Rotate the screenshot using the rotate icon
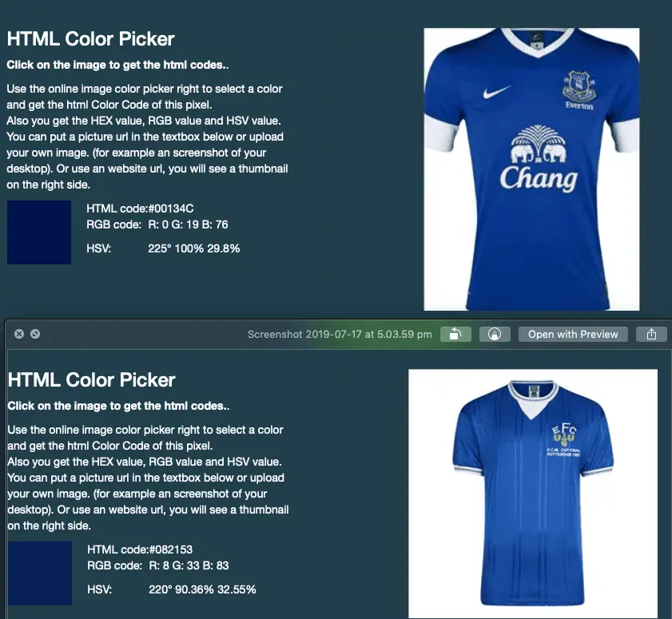The height and width of the screenshot is (619, 672). click(x=455, y=334)
